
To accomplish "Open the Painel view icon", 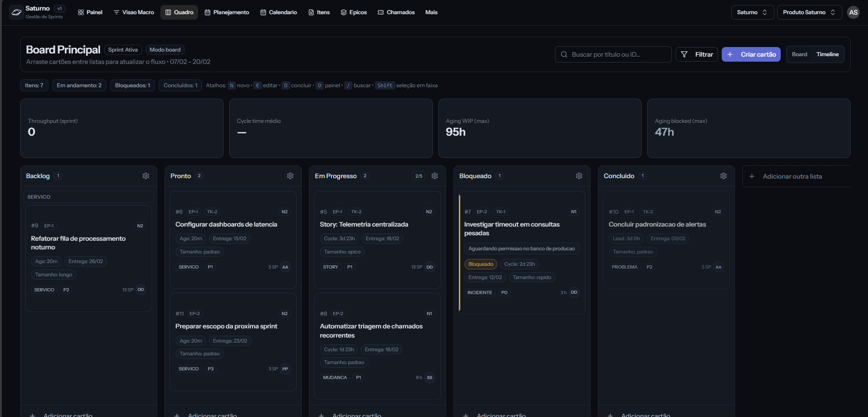I will pos(82,12).
